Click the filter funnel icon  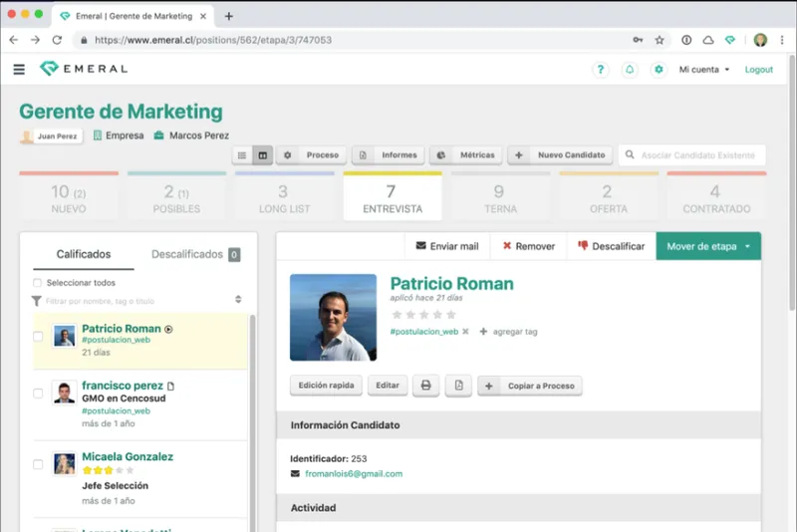(37, 301)
